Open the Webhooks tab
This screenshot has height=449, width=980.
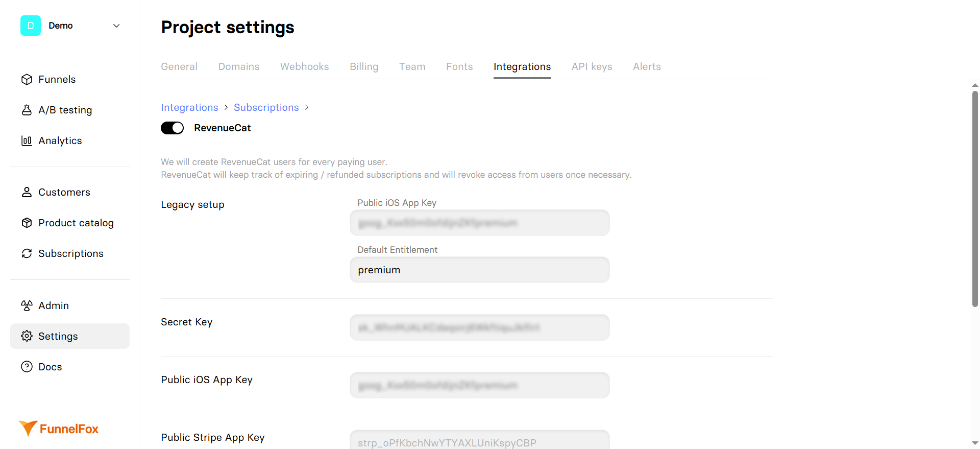pyautogui.click(x=305, y=66)
